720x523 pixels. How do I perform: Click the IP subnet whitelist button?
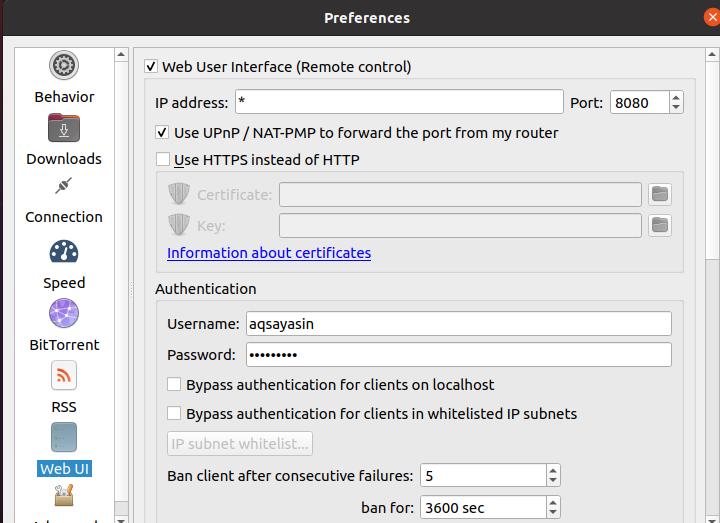coord(240,443)
